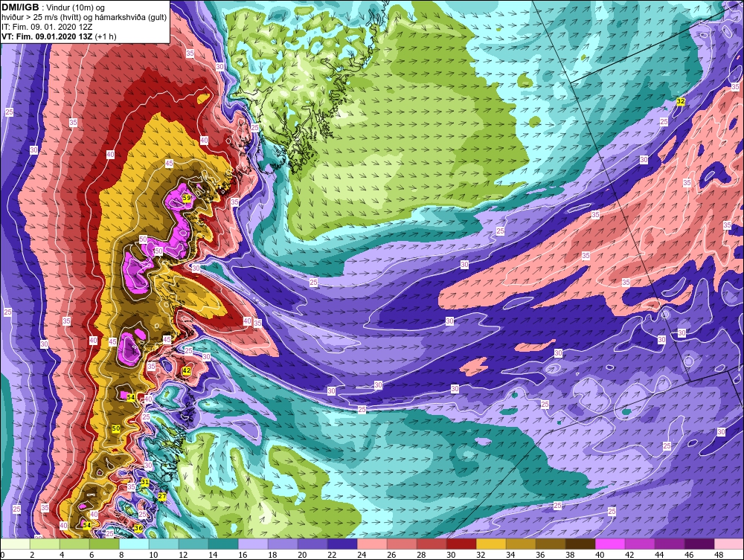Select the green legend swatch between 6 and 8
The image size is (744, 560).
(104, 544)
